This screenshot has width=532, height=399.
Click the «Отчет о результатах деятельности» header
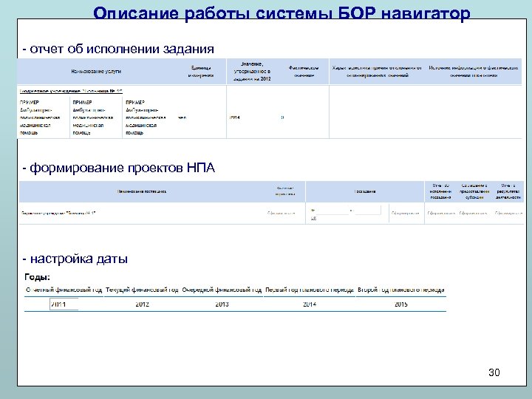click(508, 191)
